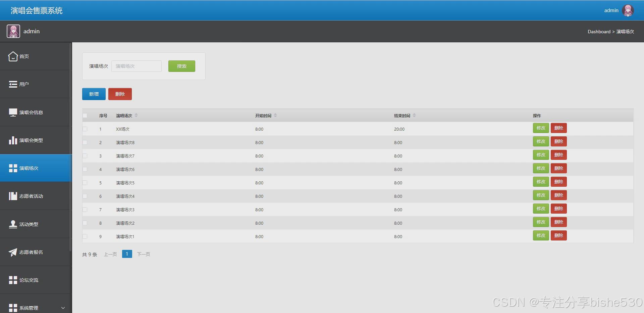
Task: Click the stamp icon beside 活动类型
Action: (13, 224)
